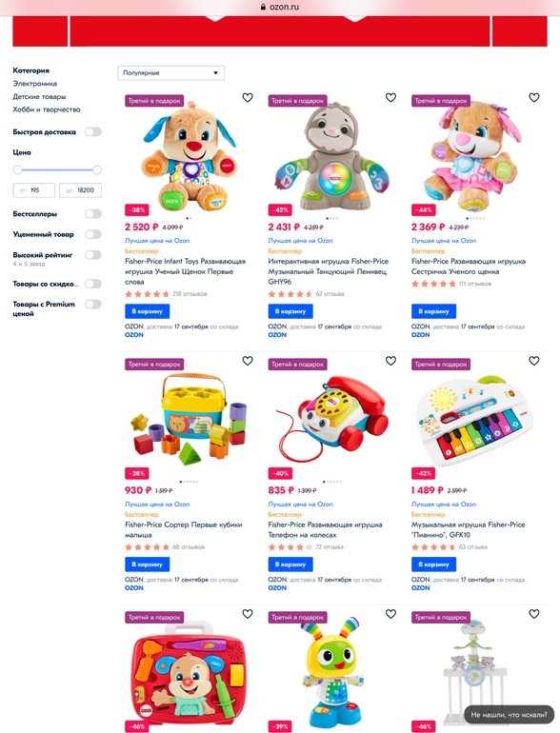Viewport: 560px width, 733px height.
Task: Turn on the Бестселлеры filter switch
Action: (x=93, y=214)
